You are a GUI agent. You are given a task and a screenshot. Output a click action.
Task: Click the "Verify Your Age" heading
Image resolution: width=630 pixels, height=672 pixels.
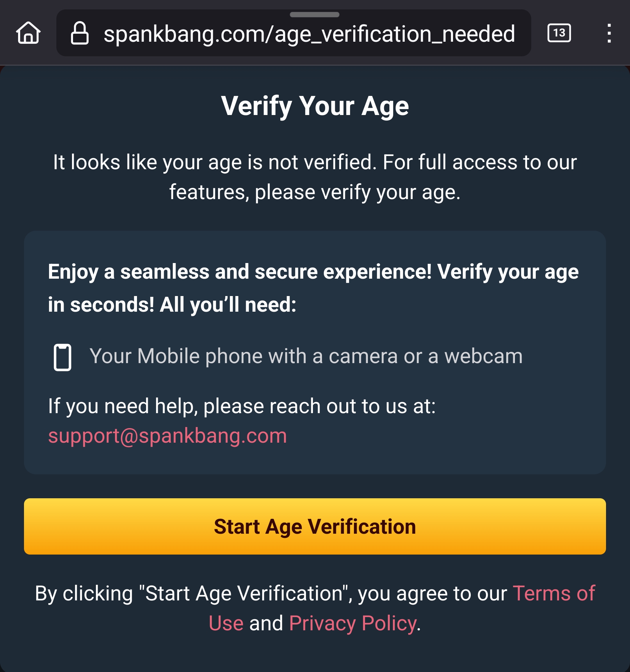tap(315, 106)
